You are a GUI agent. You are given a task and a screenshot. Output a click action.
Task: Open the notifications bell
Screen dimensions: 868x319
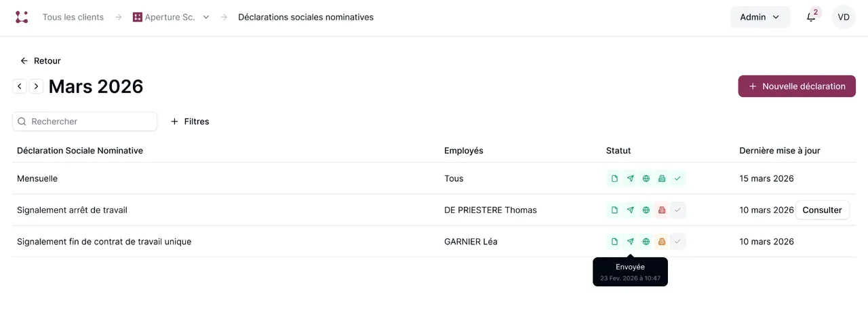pyautogui.click(x=811, y=17)
